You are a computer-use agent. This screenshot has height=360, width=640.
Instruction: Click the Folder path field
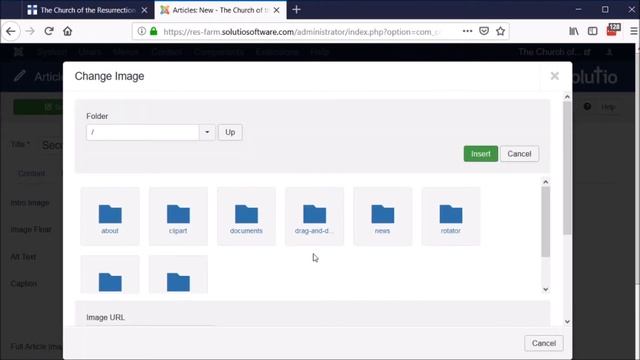[x=142, y=132]
